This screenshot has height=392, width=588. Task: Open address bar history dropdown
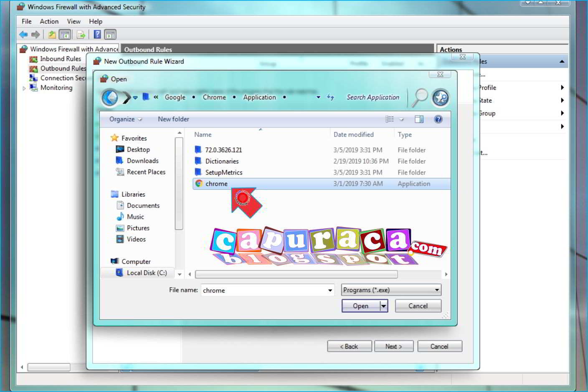click(x=318, y=97)
